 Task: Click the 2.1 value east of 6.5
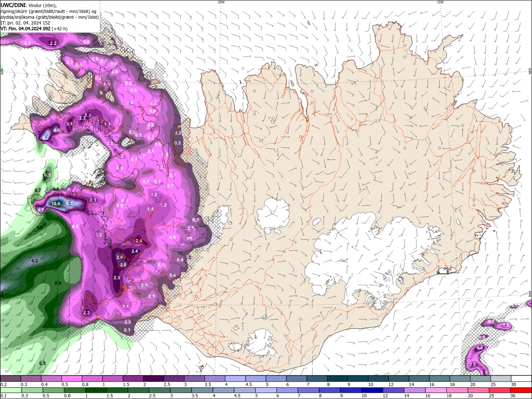coord(93,200)
